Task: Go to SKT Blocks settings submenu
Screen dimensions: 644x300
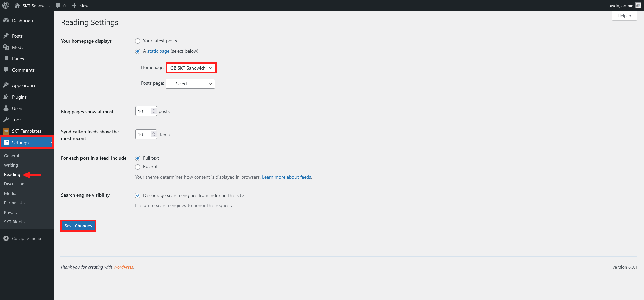Action: [x=14, y=222]
